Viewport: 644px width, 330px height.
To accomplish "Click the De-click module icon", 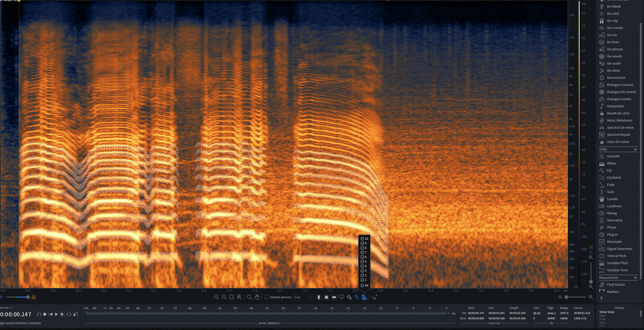I will pos(602,13).
